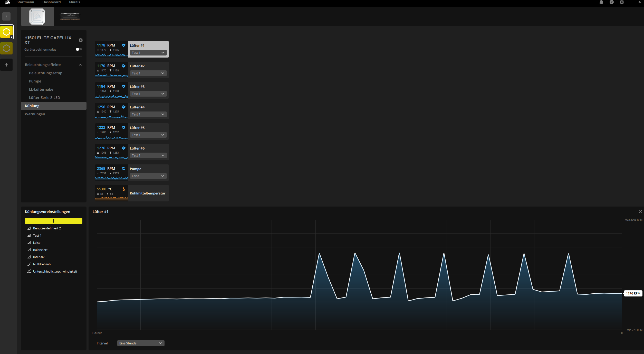Open Warnungen section

(35, 114)
